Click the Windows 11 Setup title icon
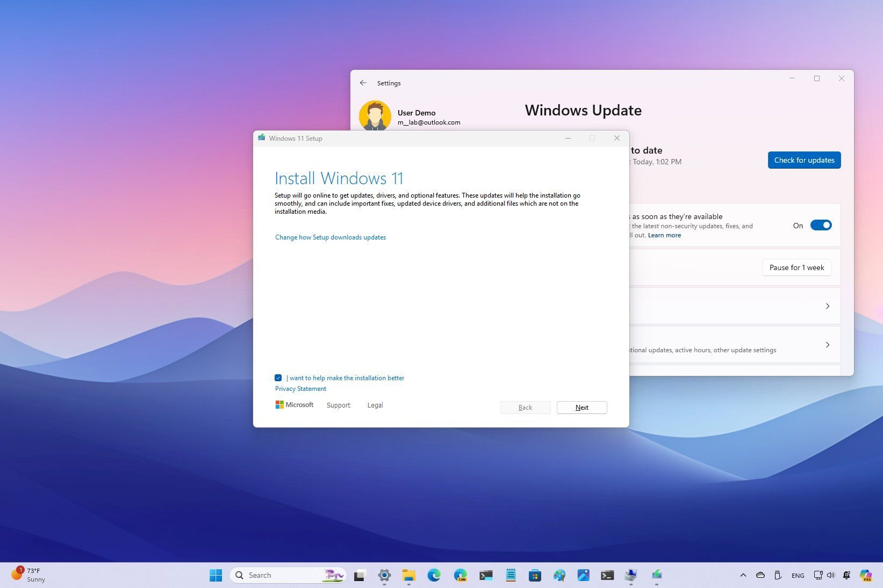 point(262,138)
